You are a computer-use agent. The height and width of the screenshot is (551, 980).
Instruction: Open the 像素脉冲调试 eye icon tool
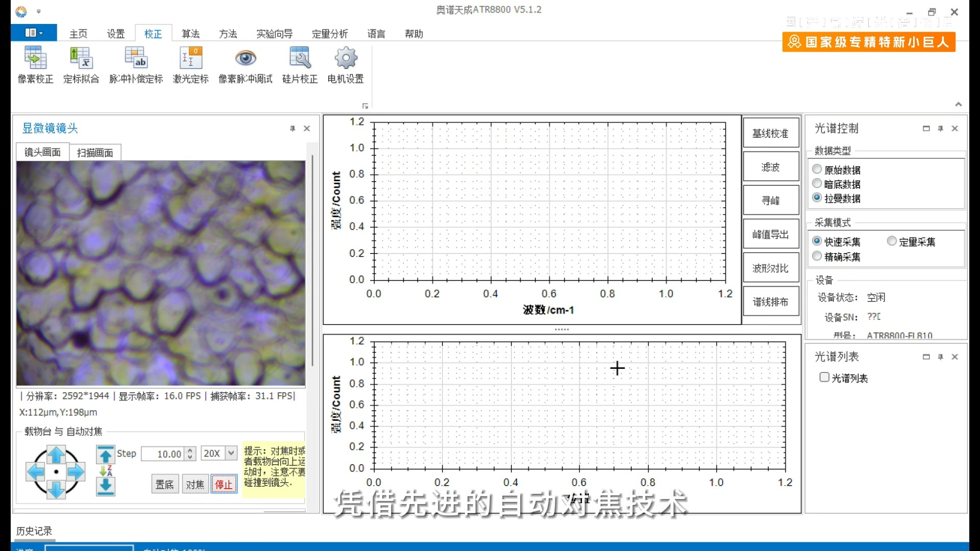pyautogui.click(x=245, y=65)
